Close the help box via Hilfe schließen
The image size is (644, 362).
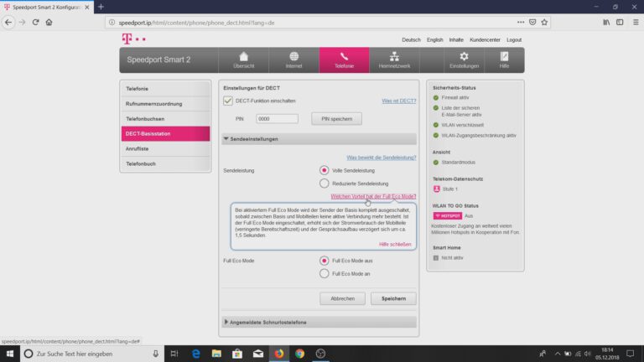(395, 244)
